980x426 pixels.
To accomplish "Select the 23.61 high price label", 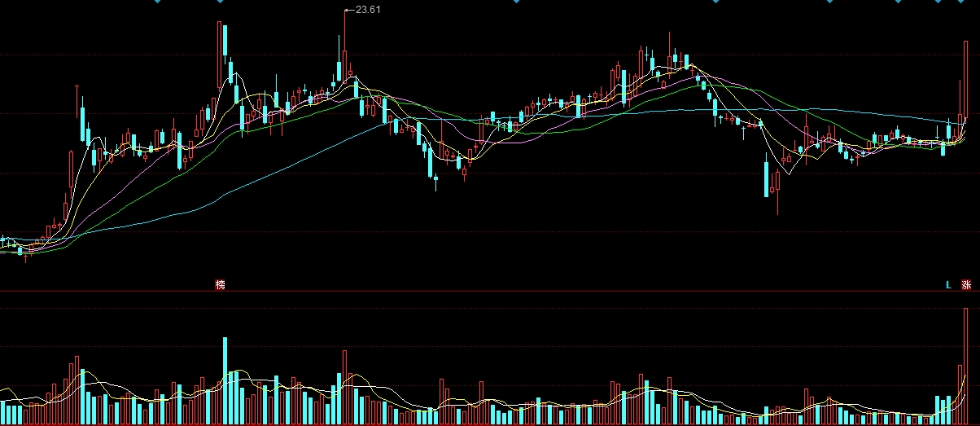I will click(x=369, y=10).
